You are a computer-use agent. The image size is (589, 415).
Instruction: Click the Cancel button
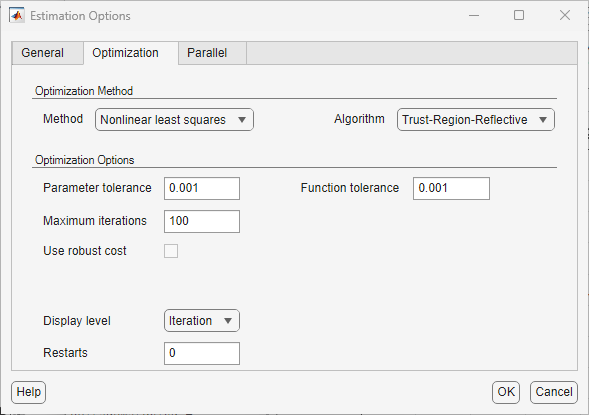[554, 392]
